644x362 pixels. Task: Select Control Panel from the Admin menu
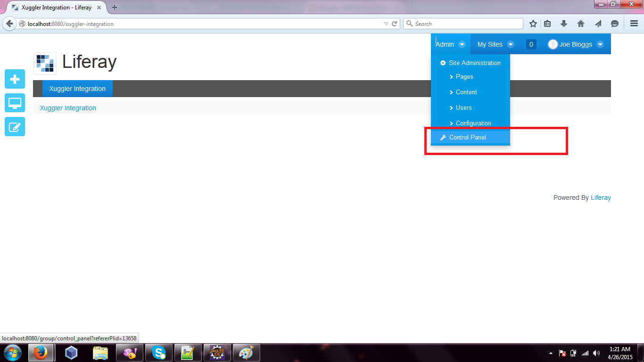468,137
